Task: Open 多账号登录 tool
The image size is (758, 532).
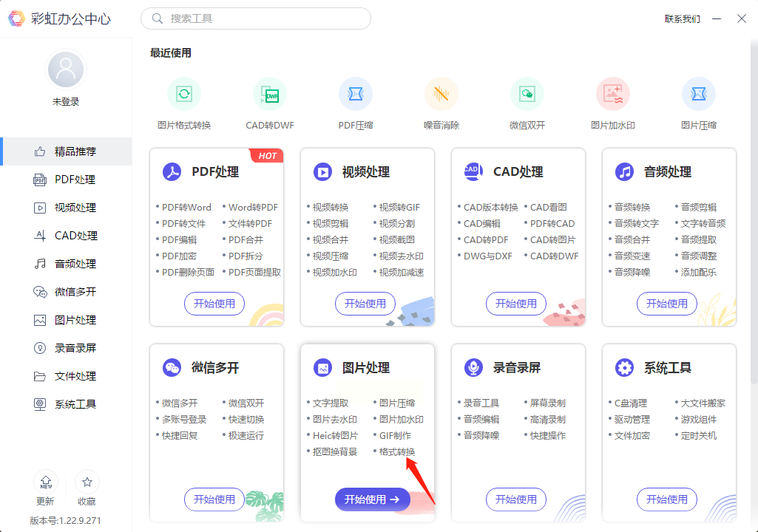Action: (183, 420)
